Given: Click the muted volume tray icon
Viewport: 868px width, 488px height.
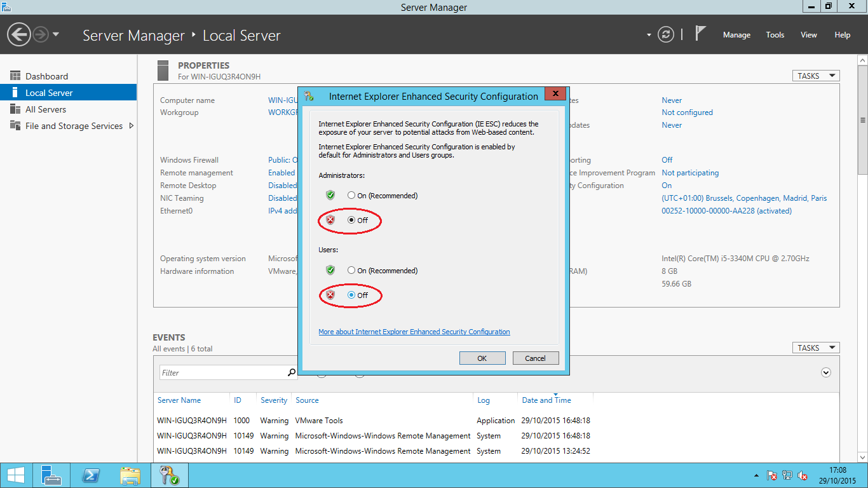Looking at the screenshot, I should click(803, 475).
